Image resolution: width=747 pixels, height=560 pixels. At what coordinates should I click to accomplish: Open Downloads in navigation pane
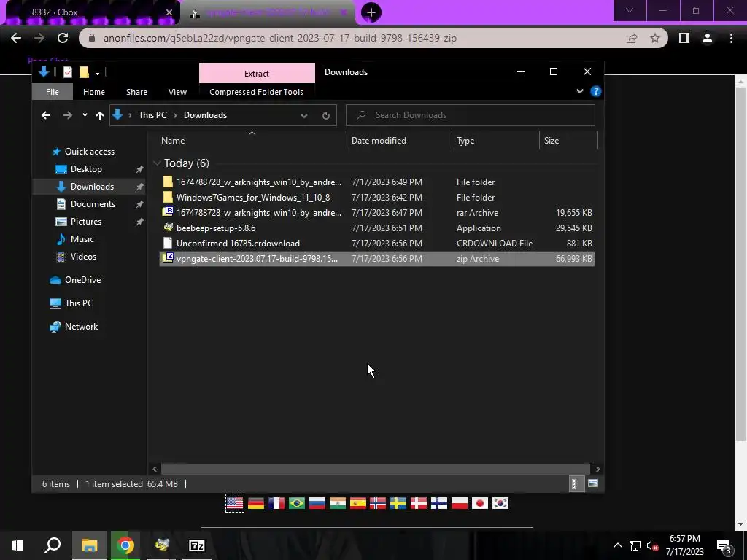point(92,187)
